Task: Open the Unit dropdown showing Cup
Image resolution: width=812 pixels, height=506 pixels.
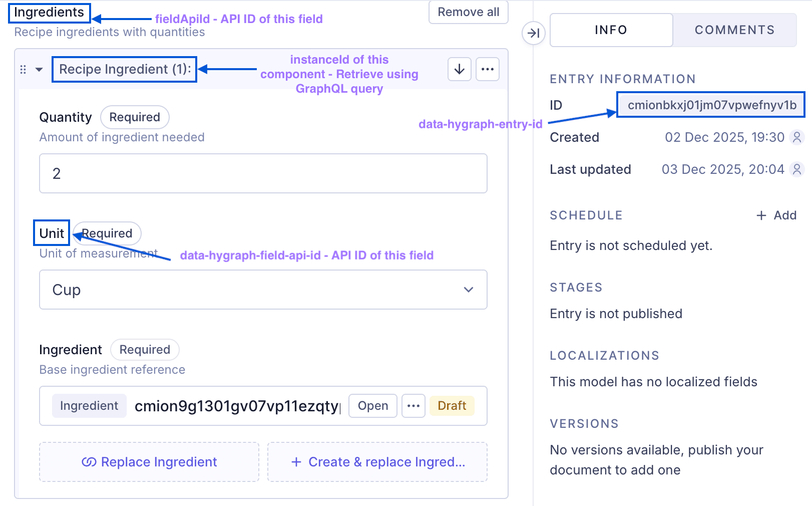Action: pos(263,290)
